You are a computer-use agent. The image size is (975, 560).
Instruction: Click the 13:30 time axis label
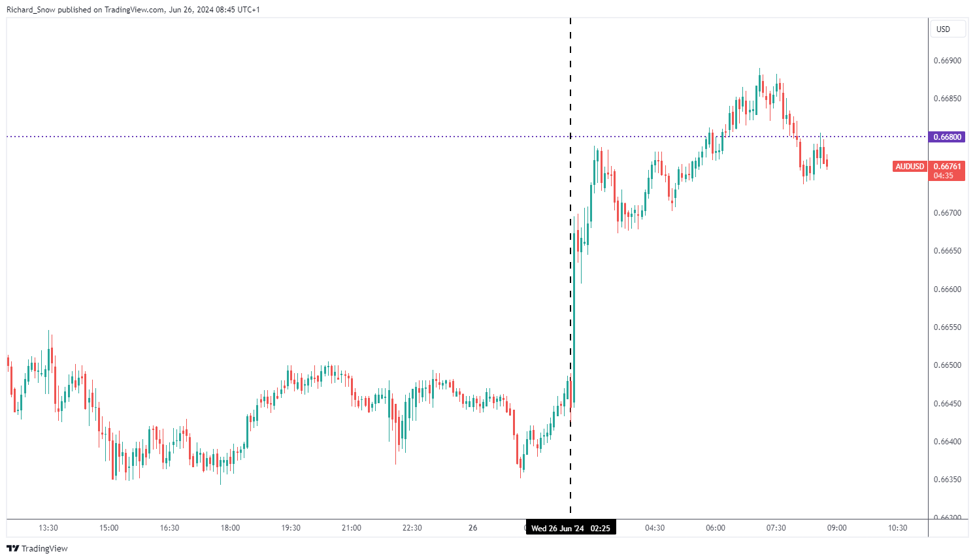click(48, 528)
